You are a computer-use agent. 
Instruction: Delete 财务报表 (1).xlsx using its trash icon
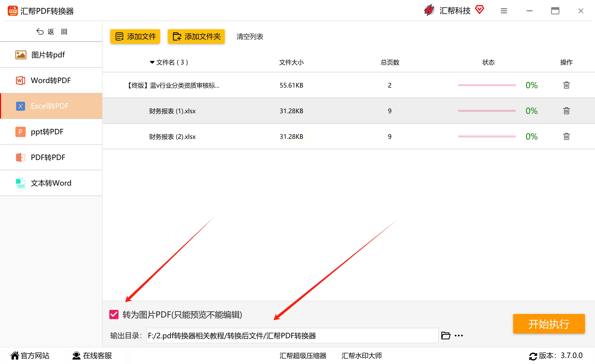pyautogui.click(x=566, y=111)
